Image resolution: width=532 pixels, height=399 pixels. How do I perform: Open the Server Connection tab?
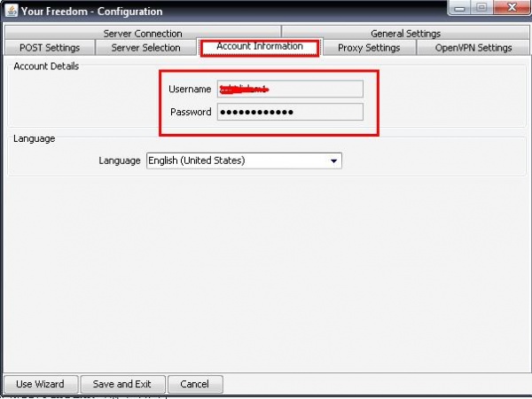pos(143,33)
